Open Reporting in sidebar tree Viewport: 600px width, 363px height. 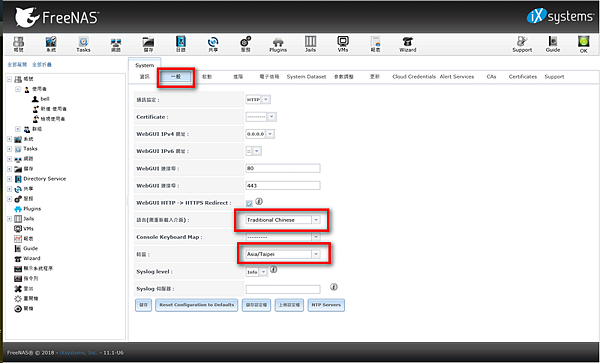[x=24, y=239]
